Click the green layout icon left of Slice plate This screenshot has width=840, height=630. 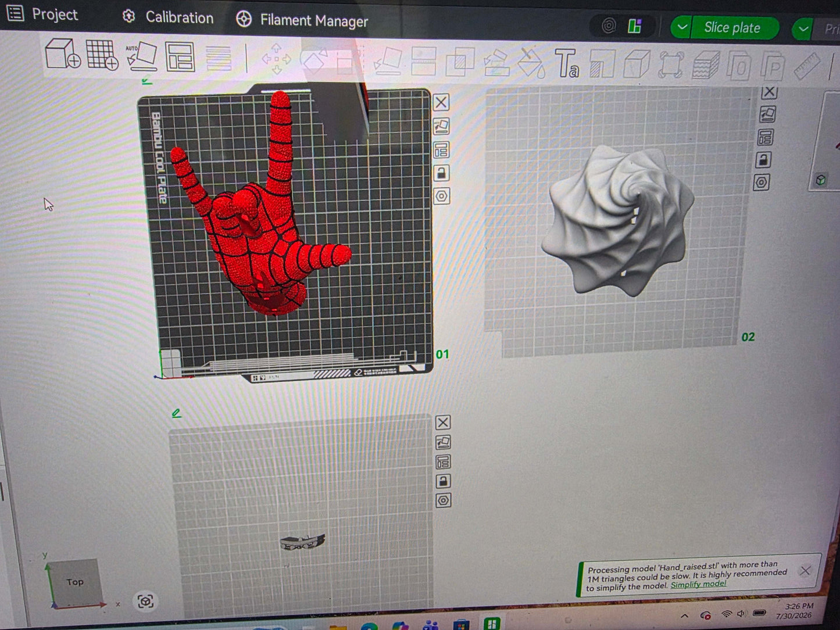click(x=634, y=26)
